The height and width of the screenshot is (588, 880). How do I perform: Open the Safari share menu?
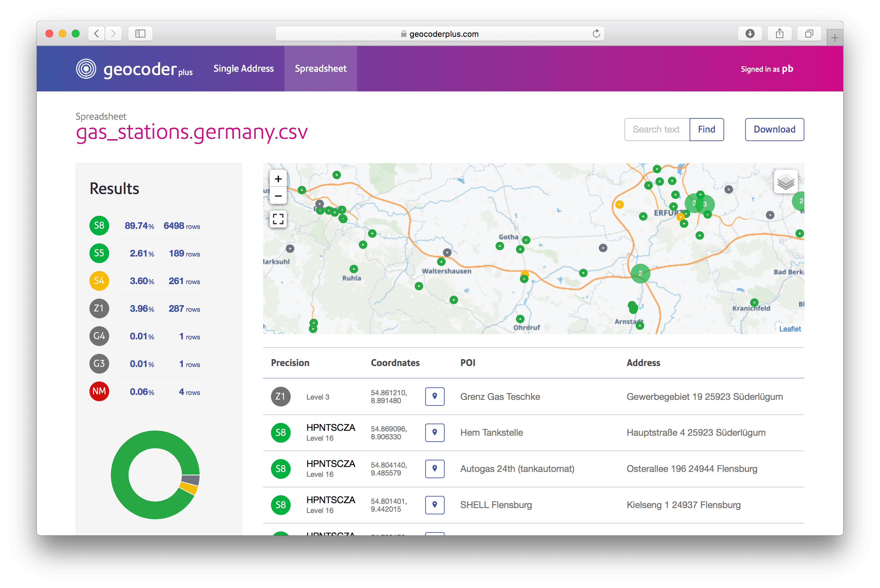tap(779, 34)
